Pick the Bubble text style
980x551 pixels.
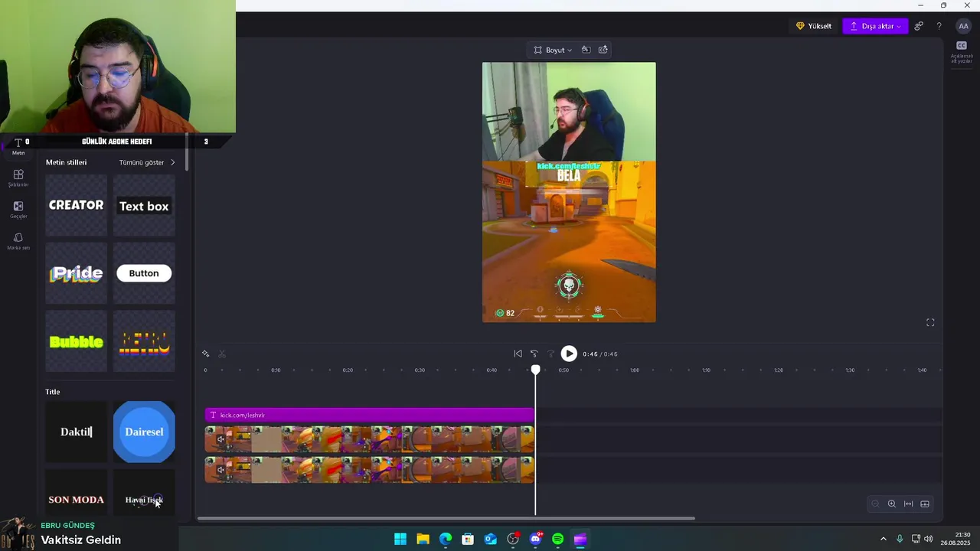pyautogui.click(x=76, y=341)
